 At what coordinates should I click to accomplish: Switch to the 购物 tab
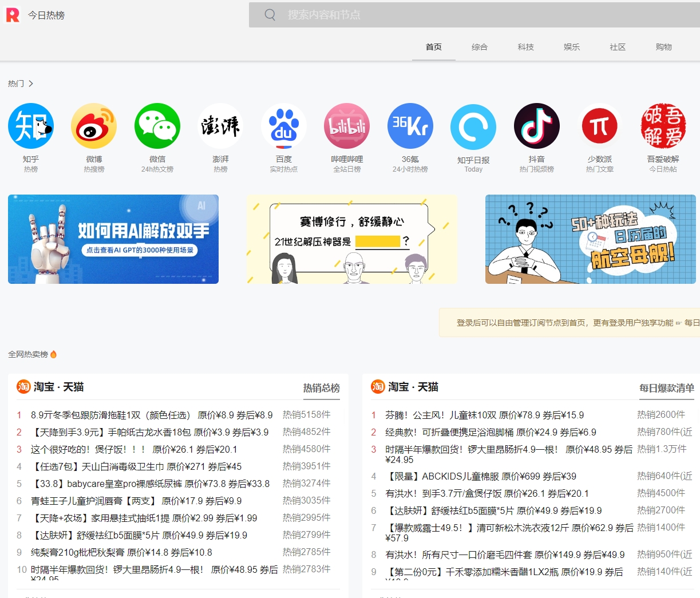coord(664,47)
